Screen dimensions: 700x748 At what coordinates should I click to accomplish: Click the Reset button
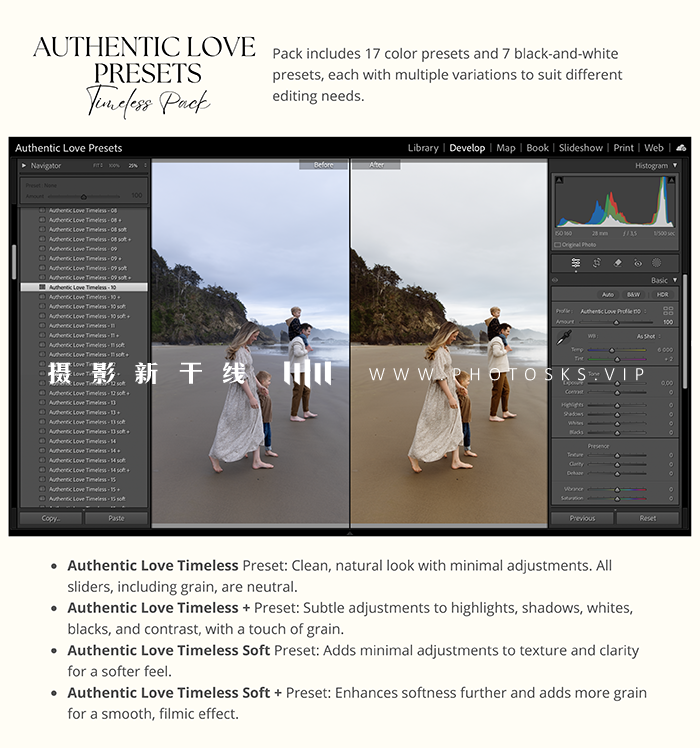click(648, 518)
